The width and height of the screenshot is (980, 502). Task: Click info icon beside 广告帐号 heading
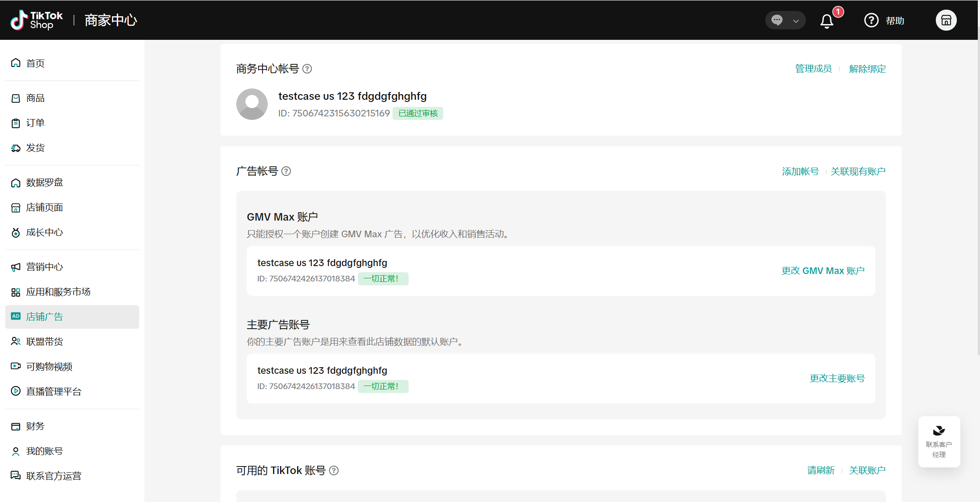[x=286, y=171]
